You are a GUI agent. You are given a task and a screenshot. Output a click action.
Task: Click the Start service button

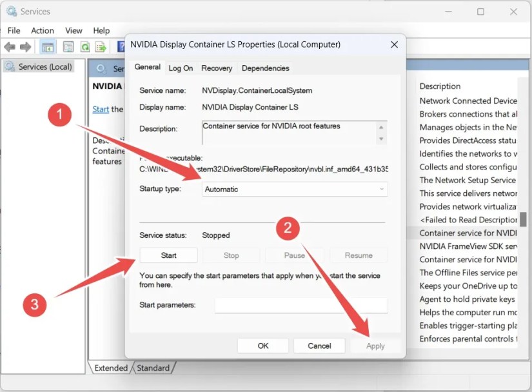168,255
